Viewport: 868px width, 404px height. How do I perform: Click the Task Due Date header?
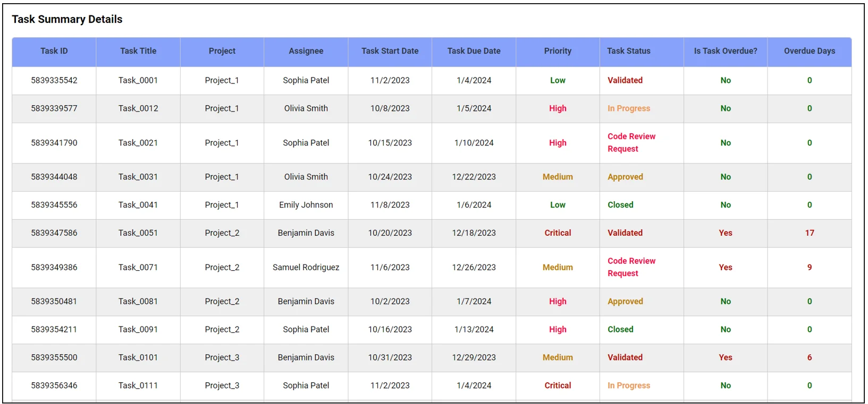(x=474, y=51)
